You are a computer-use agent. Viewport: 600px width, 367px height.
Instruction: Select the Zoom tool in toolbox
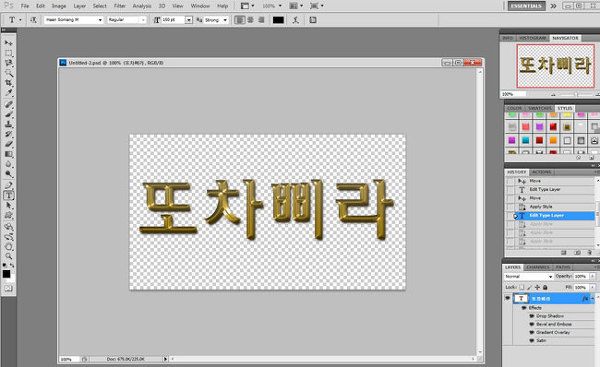(8, 256)
